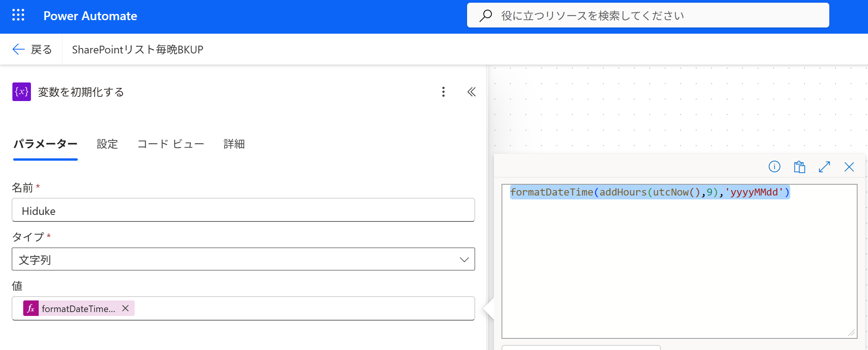Click the purple variable action icon
Image resolution: width=868 pixels, height=350 pixels.
click(x=22, y=92)
